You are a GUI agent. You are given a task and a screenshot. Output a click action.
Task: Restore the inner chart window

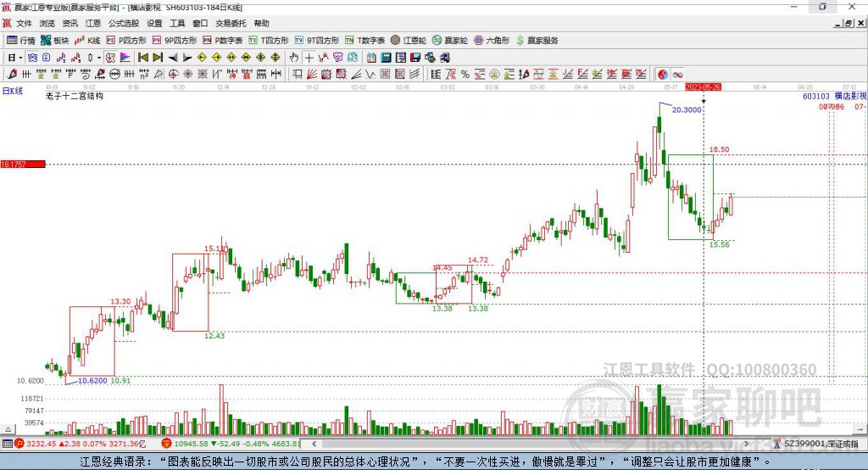click(x=849, y=23)
